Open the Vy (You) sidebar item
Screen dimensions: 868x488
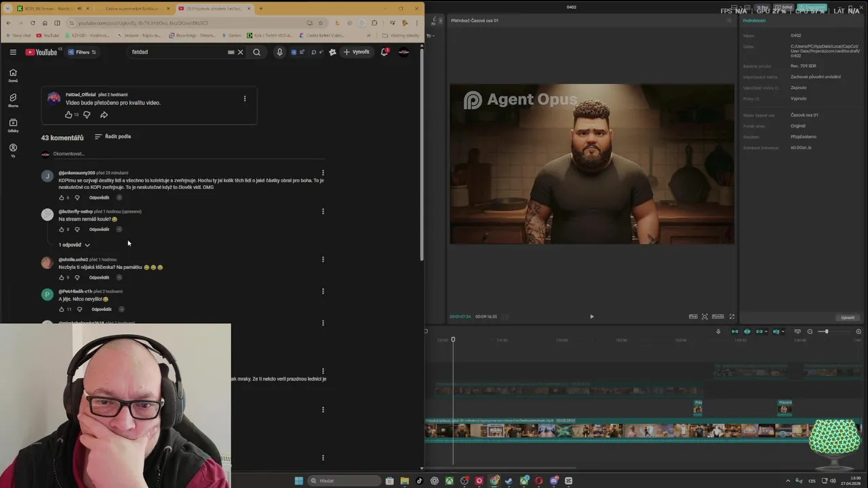13,150
